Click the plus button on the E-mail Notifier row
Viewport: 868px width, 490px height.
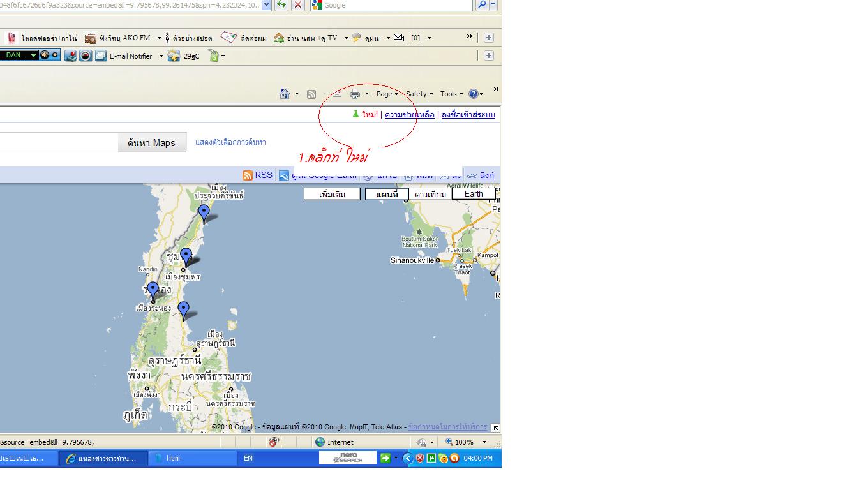[489, 56]
